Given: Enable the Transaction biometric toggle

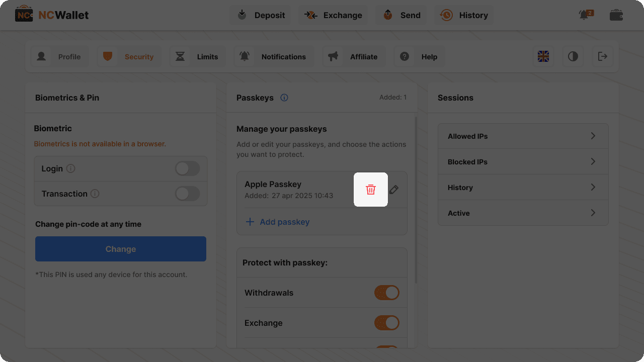Looking at the screenshot, I should click(187, 194).
